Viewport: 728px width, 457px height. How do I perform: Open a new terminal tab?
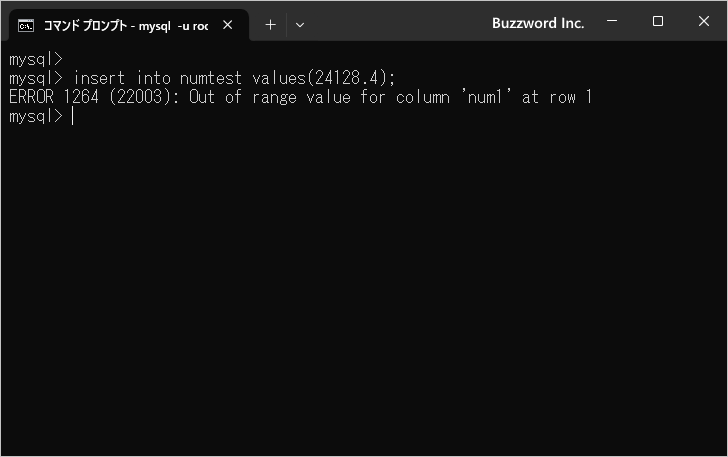click(x=270, y=25)
